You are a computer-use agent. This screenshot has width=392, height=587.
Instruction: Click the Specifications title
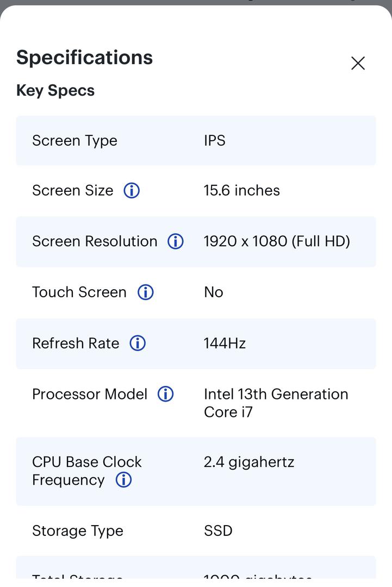pos(85,58)
